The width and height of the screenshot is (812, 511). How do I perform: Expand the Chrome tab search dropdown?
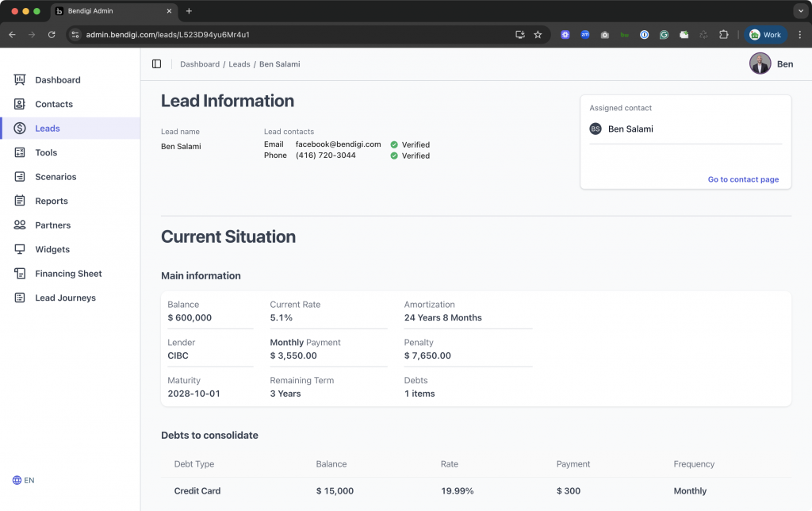(x=799, y=11)
